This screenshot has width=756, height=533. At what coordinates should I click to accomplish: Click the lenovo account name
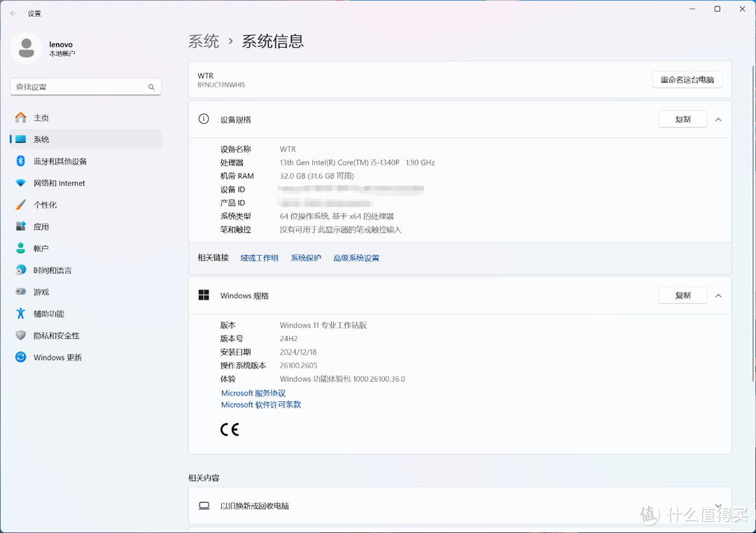pos(61,44)
